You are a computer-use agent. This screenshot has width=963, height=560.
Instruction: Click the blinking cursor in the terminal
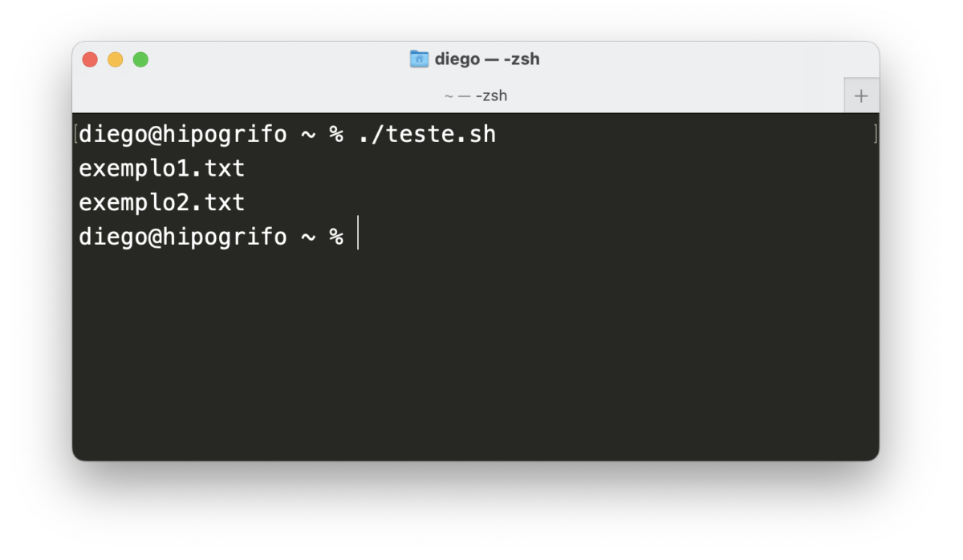click(x=358, y=235)
